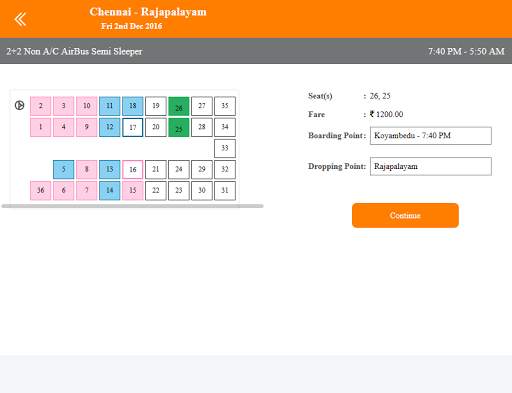Choose seat 11 in blue
The width and height of the screenshot is (512, 393).
pos(110,106)
